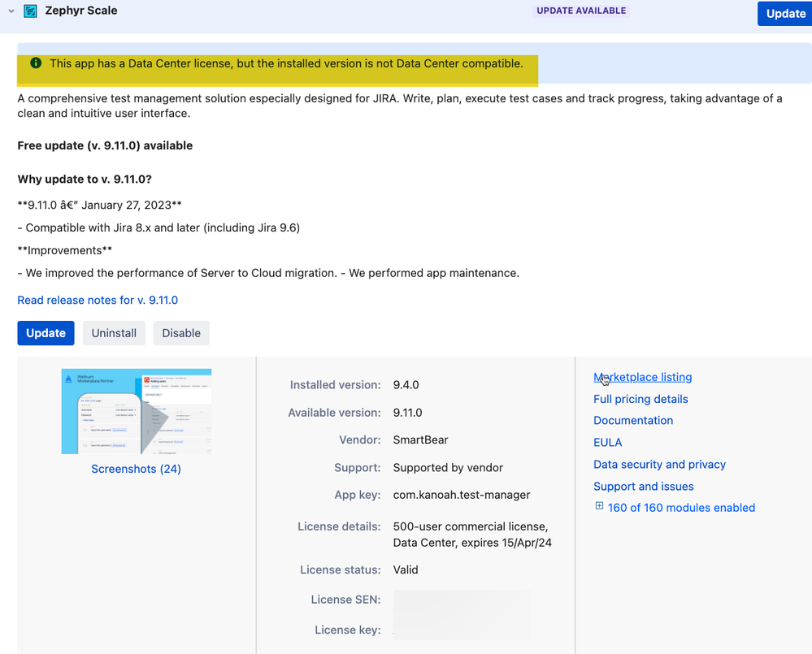
Task: Open the Marketplace listing link
Action: pos(643,377)
